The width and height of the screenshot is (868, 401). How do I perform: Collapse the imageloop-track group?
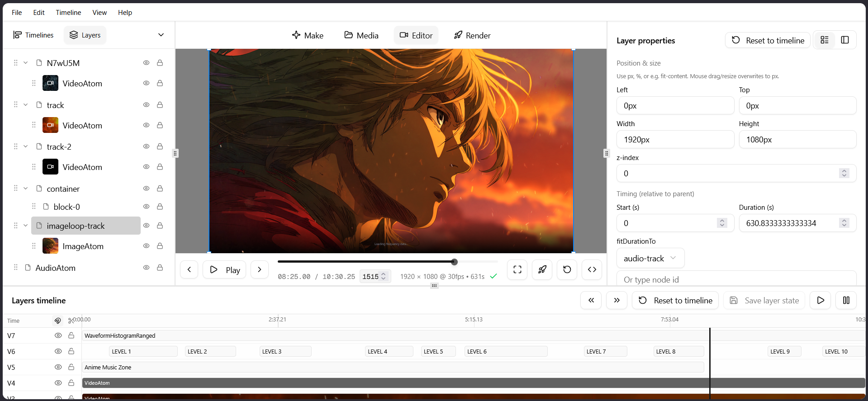pos(26,226)
